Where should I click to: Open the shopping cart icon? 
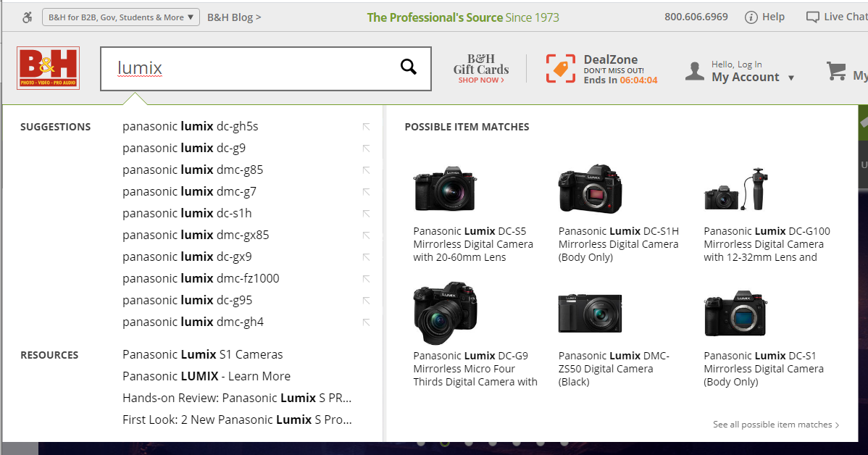pyautogui.click(x=836, y=71)
